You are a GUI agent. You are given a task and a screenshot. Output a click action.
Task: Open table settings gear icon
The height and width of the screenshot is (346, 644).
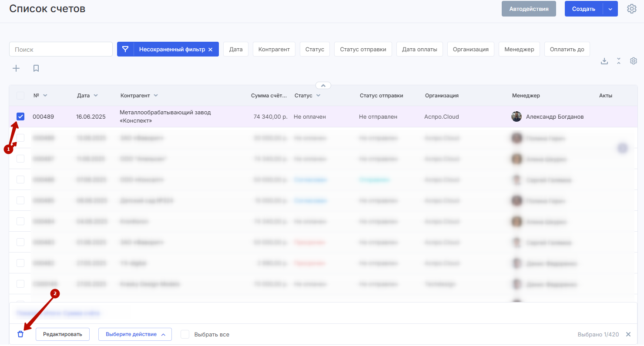[634, 61]
